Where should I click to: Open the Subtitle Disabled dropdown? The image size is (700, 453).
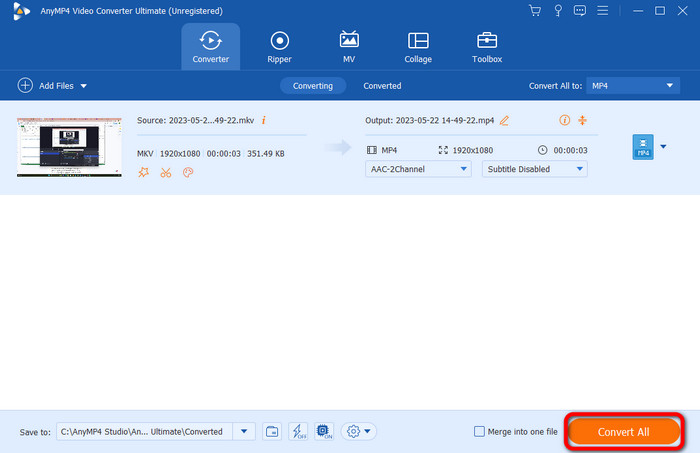(534, 169)
